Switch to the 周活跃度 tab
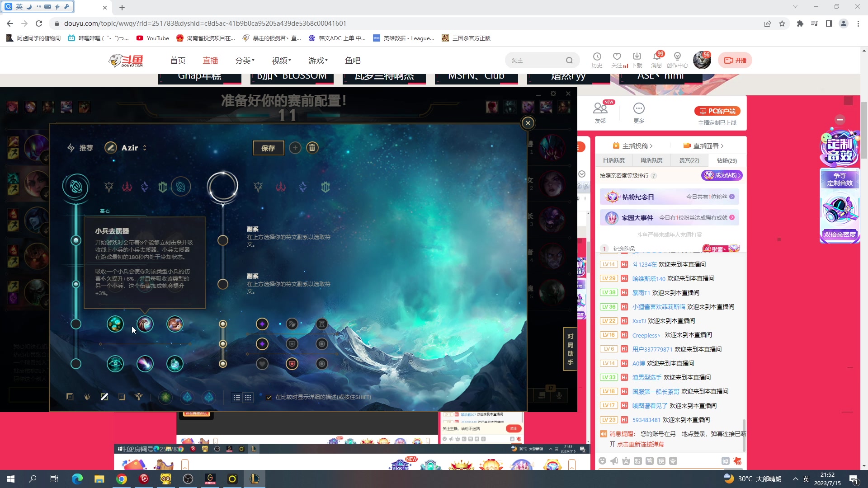The height and width of the screenshot is (488, 868). [651, 160]
